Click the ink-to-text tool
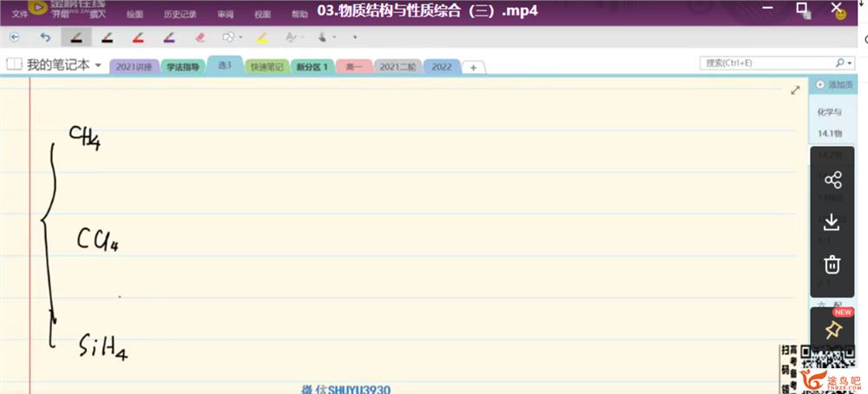This screenshot has height=394, width=868. click(291, 37)
